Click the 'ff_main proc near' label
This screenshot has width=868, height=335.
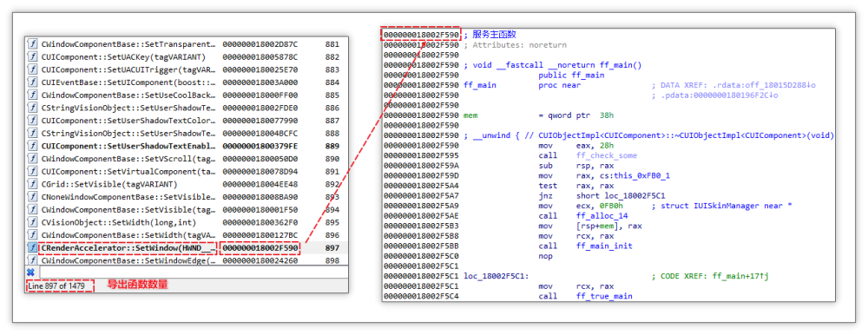523,85
